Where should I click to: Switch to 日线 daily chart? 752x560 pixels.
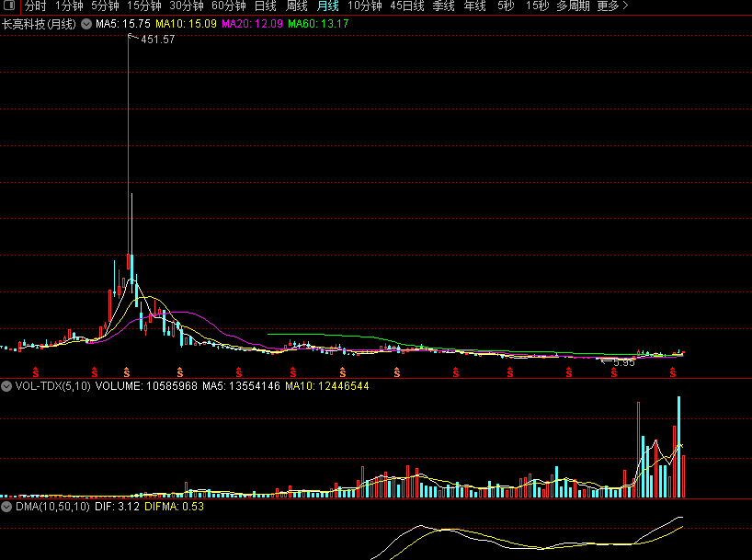click(265, 6)
